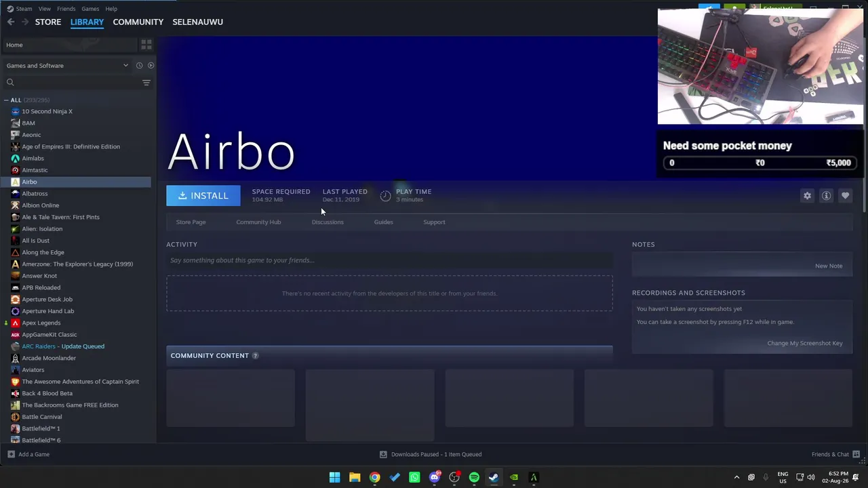Show Airbo game info icon
868x488 pixels.
click(826, 196)
